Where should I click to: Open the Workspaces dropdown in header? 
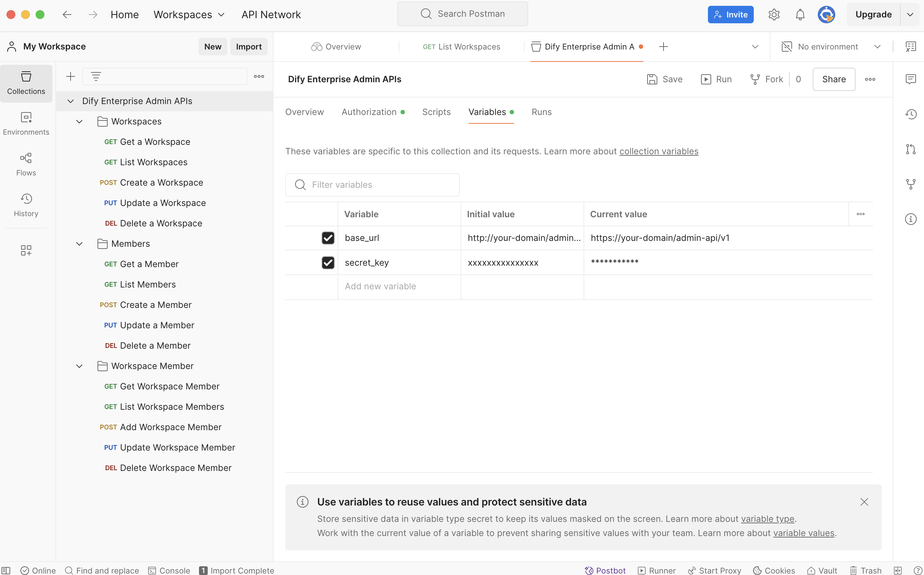[x=189, y=15]
